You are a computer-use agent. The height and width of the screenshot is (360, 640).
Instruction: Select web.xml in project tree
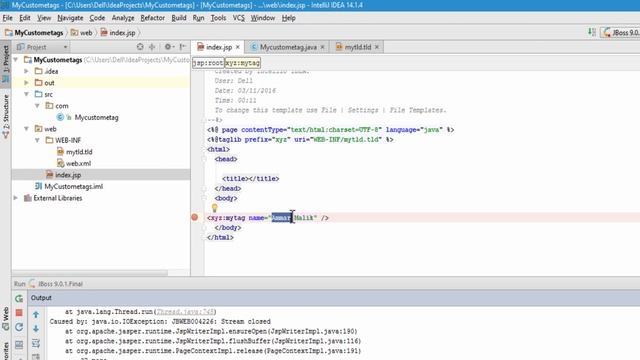(x=78, y=163)
